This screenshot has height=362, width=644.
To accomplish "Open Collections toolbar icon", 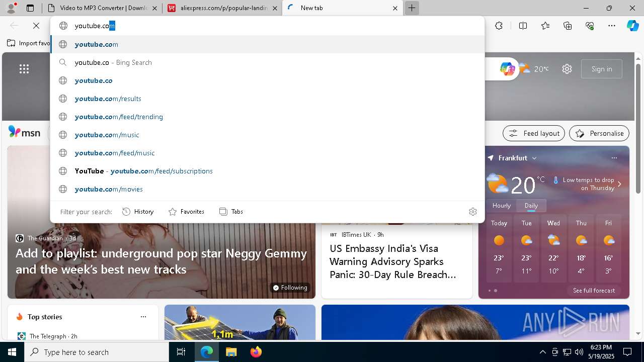I will [x=568, y=26].
